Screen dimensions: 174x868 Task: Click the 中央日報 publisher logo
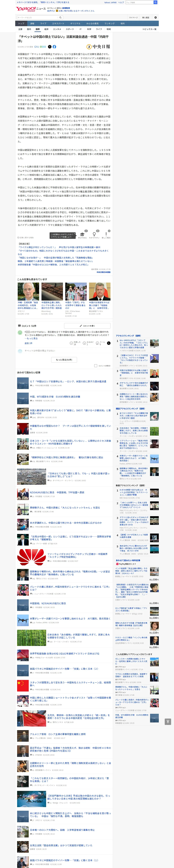(99, 47)
